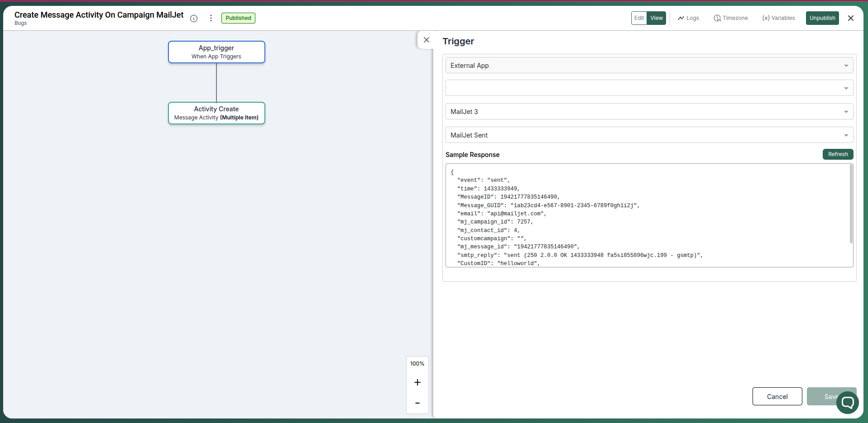Screen dimensions: 868x423
Task: Close the Trigger side panel
Action: pyautogui.click(x=426, y=40)
